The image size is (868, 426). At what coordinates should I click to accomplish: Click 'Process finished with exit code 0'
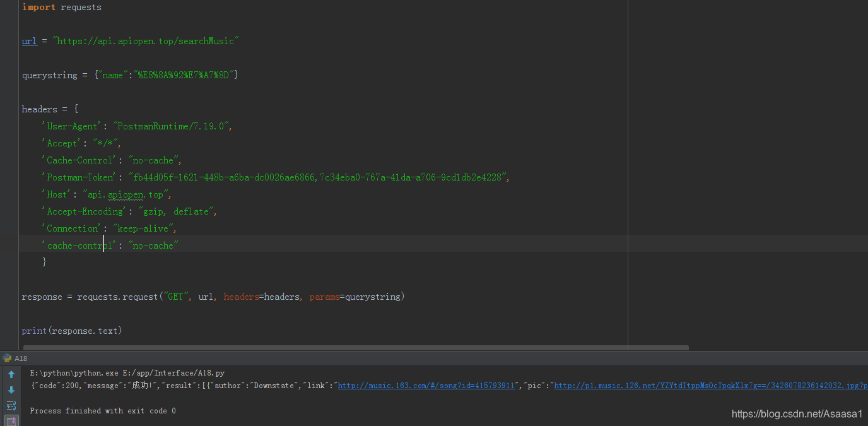(x=103, y=411)
